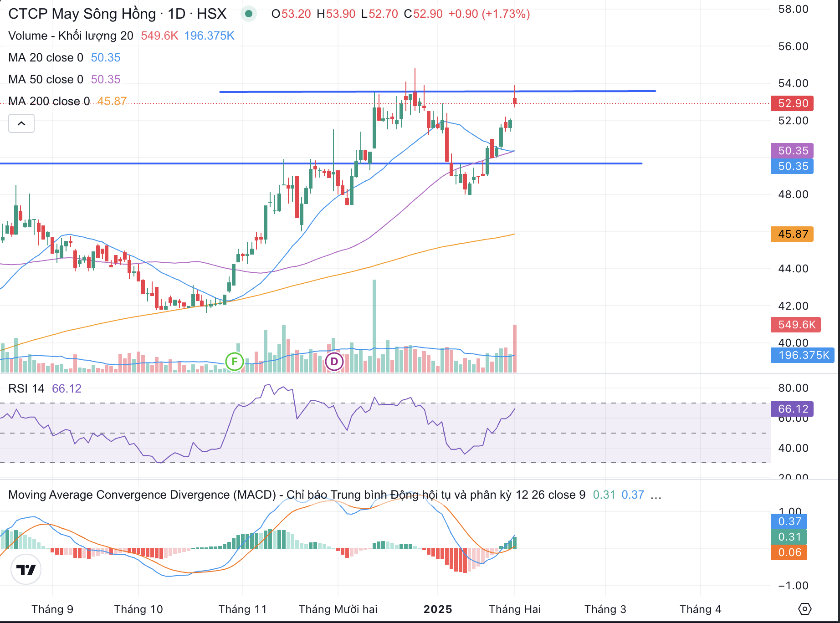840x623 pixels.
Task: Click the green F event marker
Action: tap(235, 362)
